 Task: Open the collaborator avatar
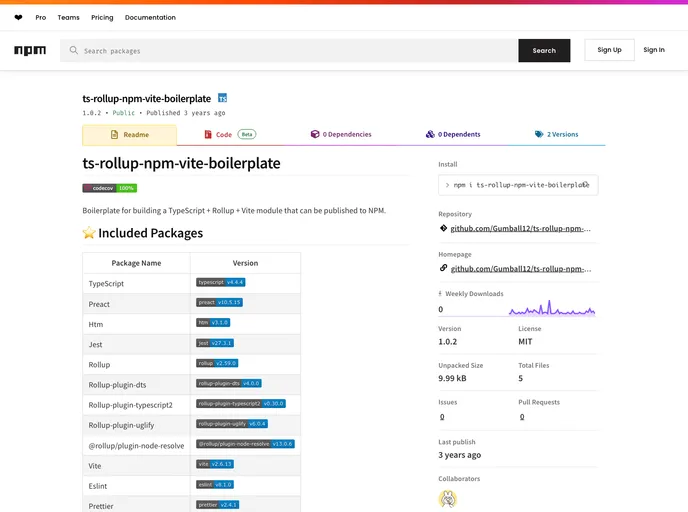(x=448, y=499)
